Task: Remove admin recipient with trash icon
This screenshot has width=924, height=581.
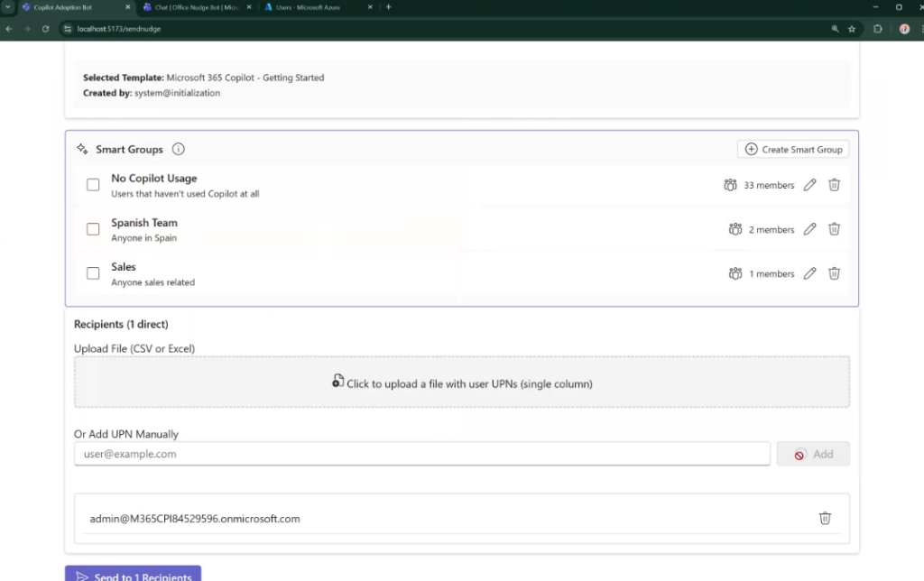Action: (x=825, y=518)
